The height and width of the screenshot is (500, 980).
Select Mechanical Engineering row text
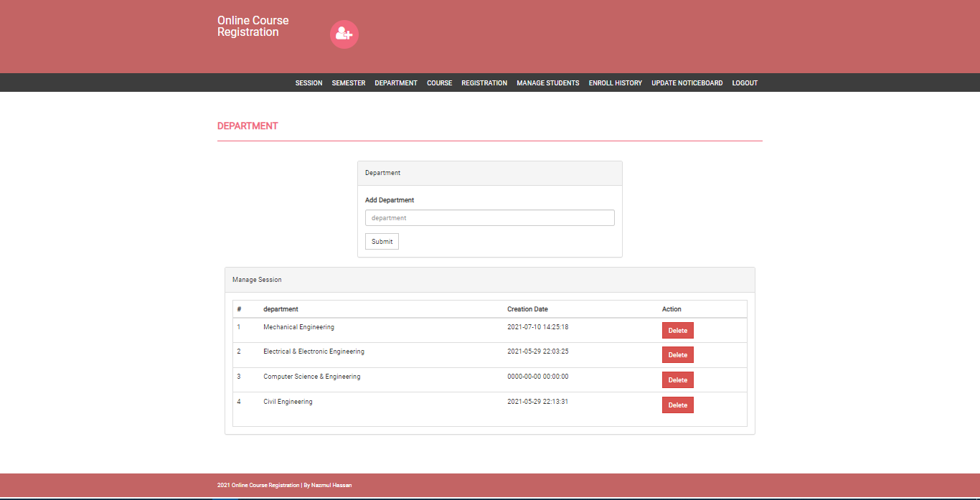[x=298, y=327]
